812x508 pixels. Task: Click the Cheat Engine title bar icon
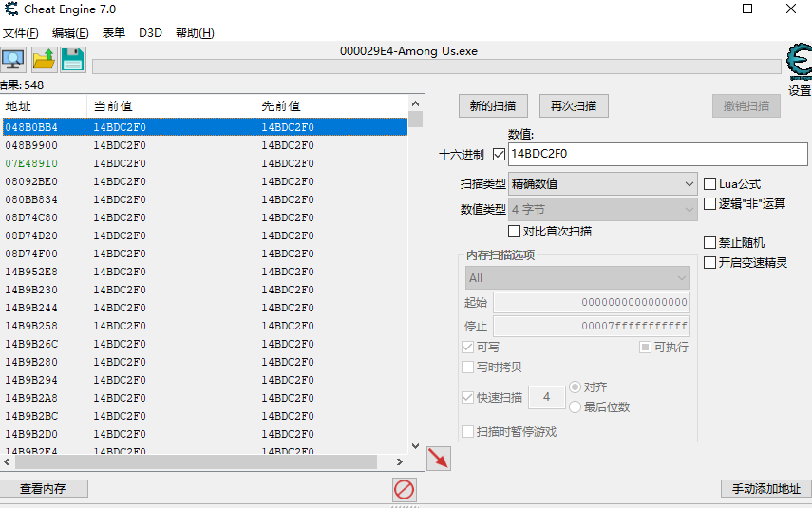pos(10,9)
